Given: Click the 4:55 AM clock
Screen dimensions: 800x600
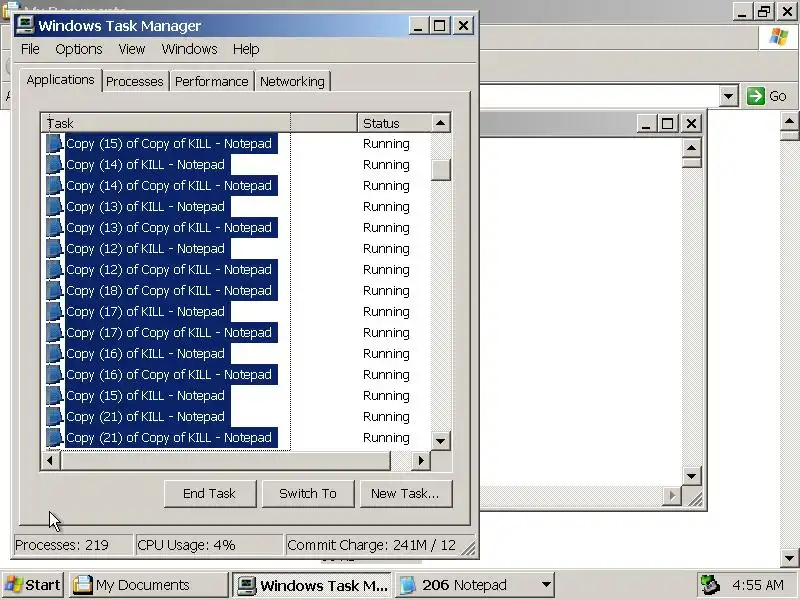Looking at the screenshot, I should coord(758,585).
